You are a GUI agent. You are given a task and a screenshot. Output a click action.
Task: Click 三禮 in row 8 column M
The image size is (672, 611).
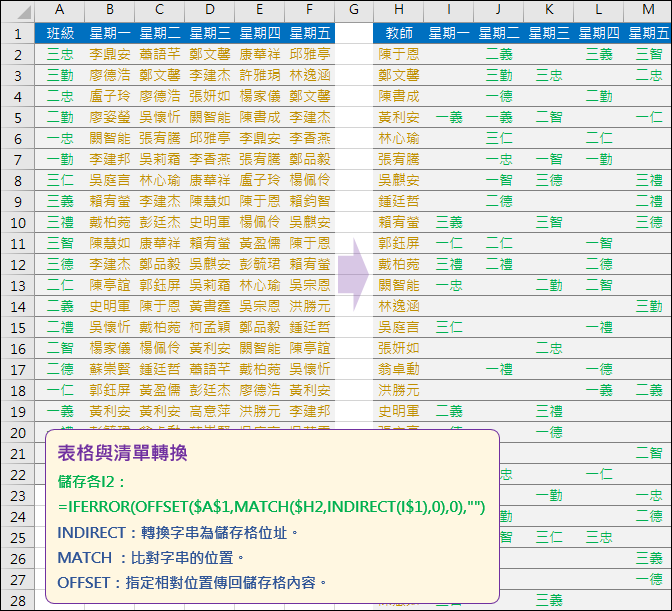tap(648, 180)
